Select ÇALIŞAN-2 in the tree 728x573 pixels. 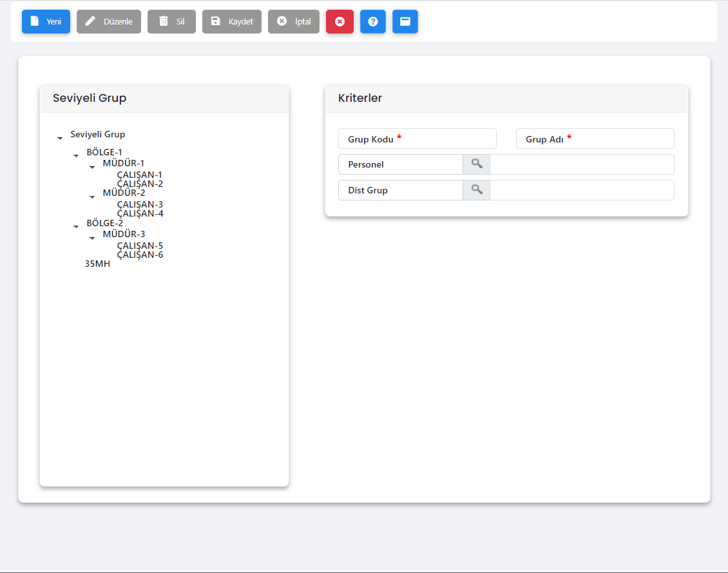click(x=140, y=184)
